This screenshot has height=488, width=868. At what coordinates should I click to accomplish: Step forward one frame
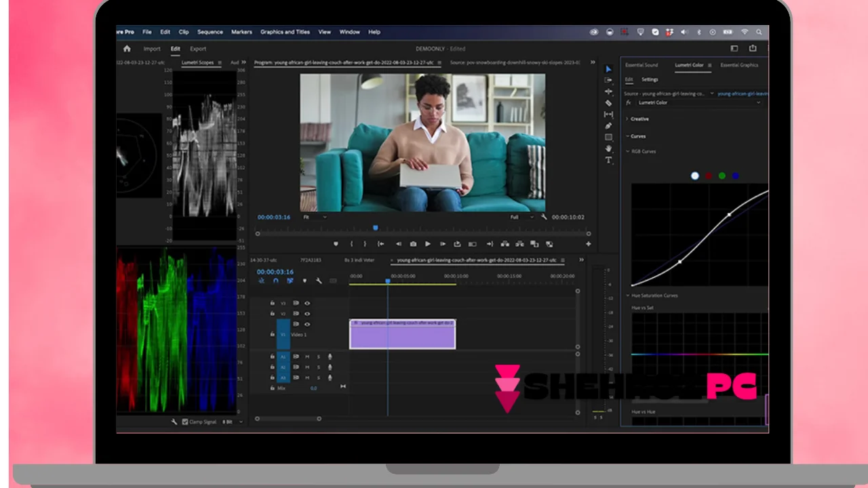click(443, 244)
